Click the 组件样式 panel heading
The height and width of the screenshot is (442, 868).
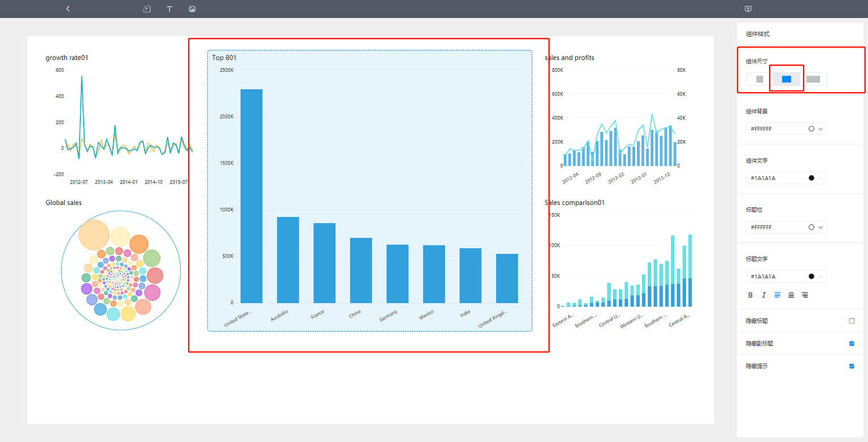tap(758, 34)
